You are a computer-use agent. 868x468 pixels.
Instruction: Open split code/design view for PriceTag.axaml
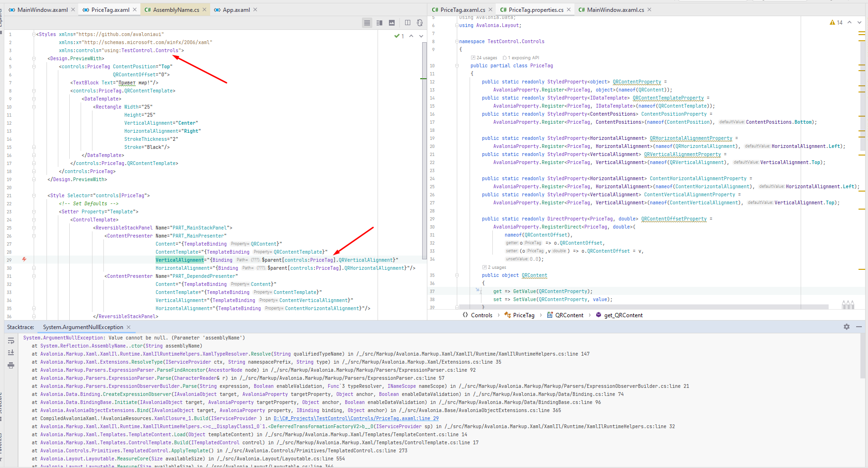(379, 22)
